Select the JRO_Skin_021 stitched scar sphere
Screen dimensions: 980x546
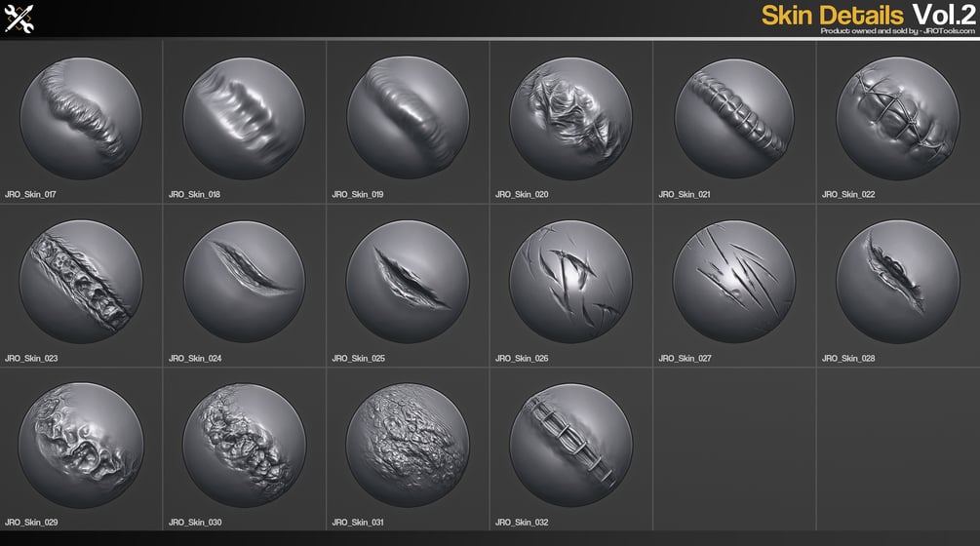click(x=734, y=119)
